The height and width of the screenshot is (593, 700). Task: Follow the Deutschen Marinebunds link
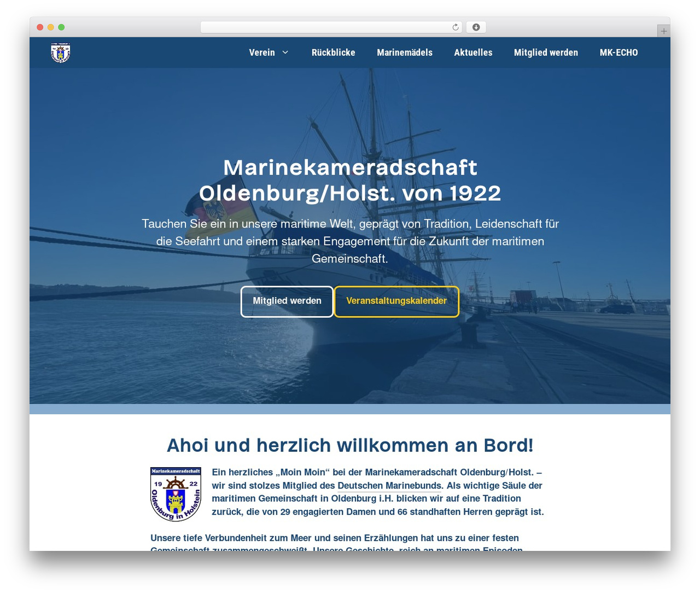pyautogui.click(x=390, y=486)
